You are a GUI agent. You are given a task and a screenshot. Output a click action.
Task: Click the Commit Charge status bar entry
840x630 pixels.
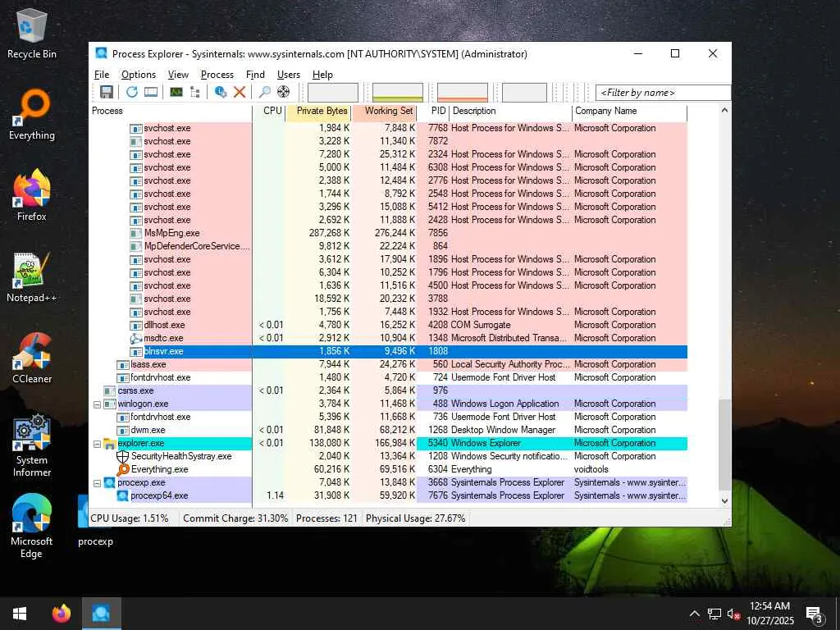tap(235, 518)
